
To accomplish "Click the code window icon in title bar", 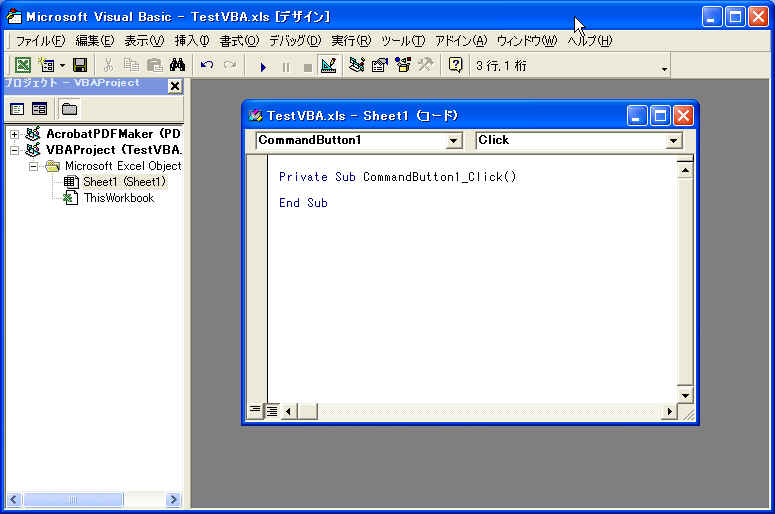I will click(x=256, y=116).
